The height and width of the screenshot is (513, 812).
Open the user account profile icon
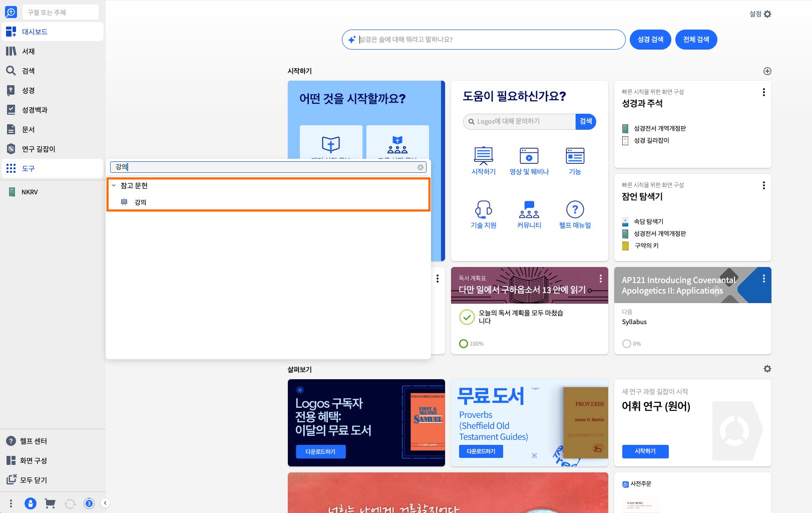[x=31, y=503]
